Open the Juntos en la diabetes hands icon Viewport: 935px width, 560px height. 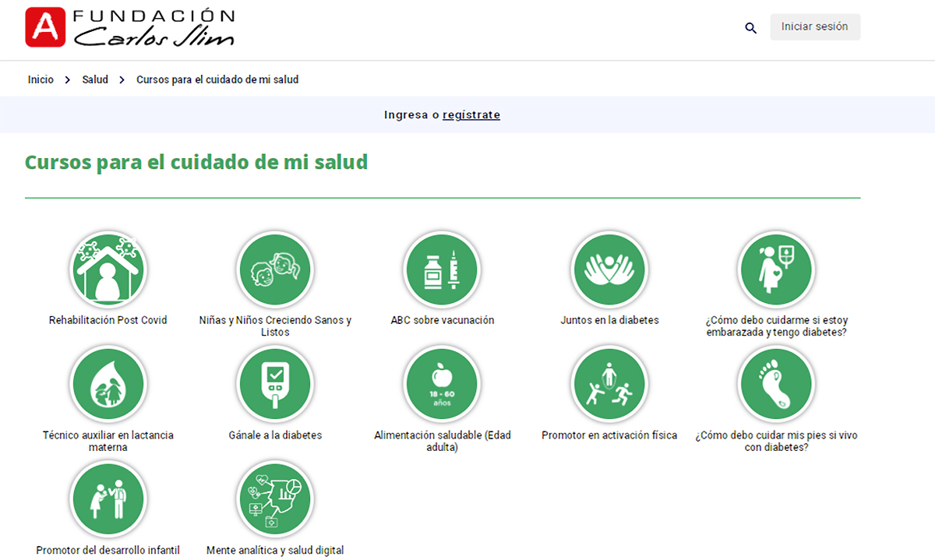tap(609, 269)
